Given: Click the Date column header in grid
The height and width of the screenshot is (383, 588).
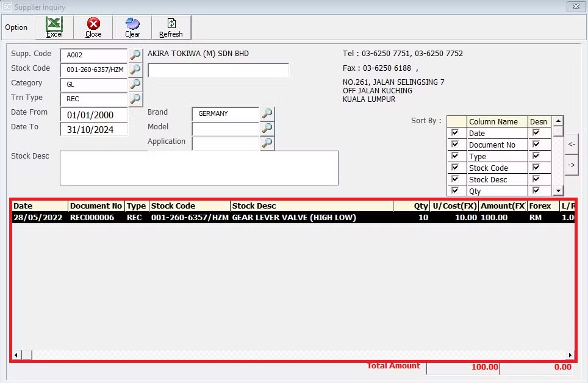Looking at the screenshot, I should [x=40, y=206].
